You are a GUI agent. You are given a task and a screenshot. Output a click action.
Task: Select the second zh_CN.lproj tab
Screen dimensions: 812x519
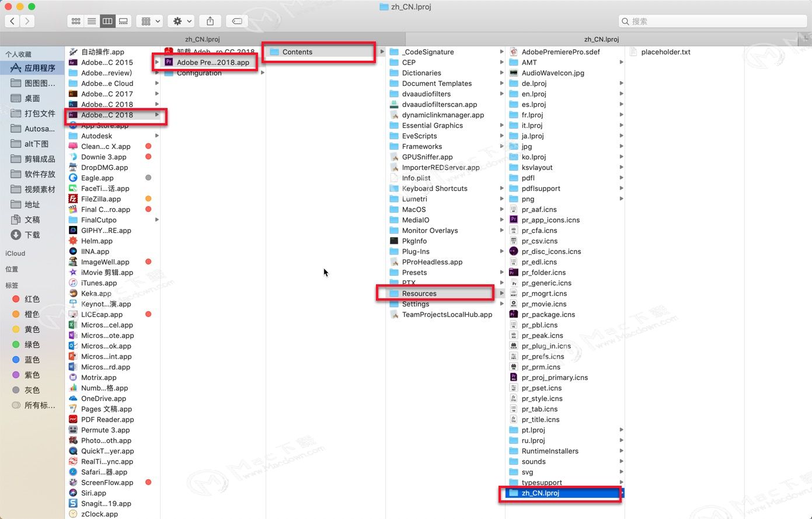[601, 40]
